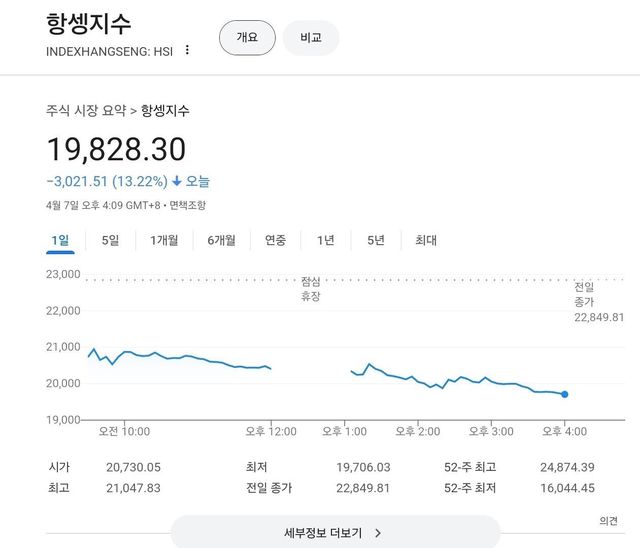The image size is (640, 548).
Task: View the 1년 chart range
Action: pyautogui.click(x=326, y=240)
